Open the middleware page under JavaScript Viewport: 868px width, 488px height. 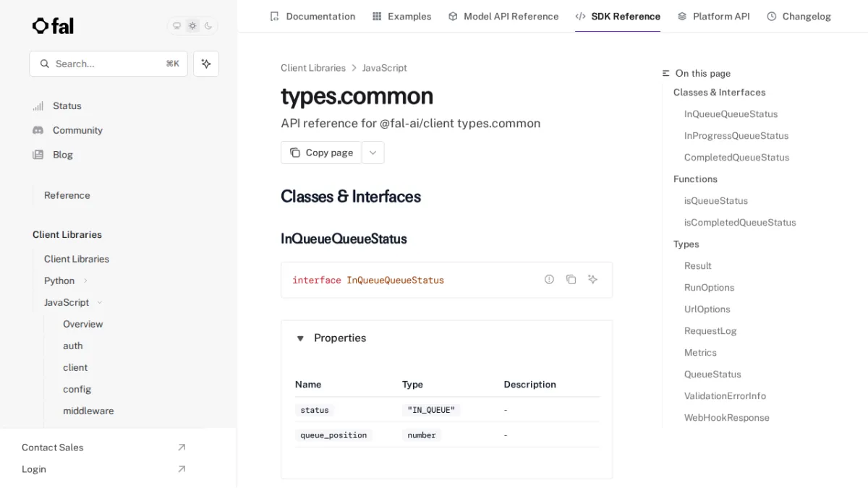coord(88,411)
